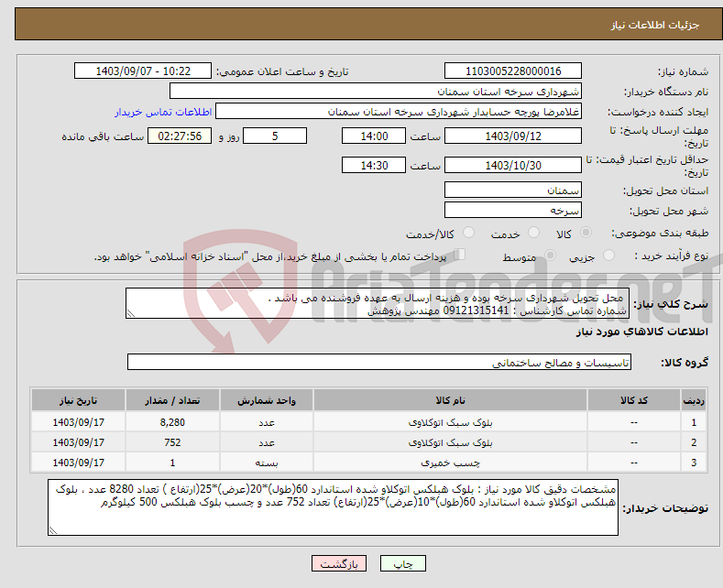The image size is (723, 588).
Task: Click the requester field غلامرضا پورچه
Action: (x=399, y=112)
